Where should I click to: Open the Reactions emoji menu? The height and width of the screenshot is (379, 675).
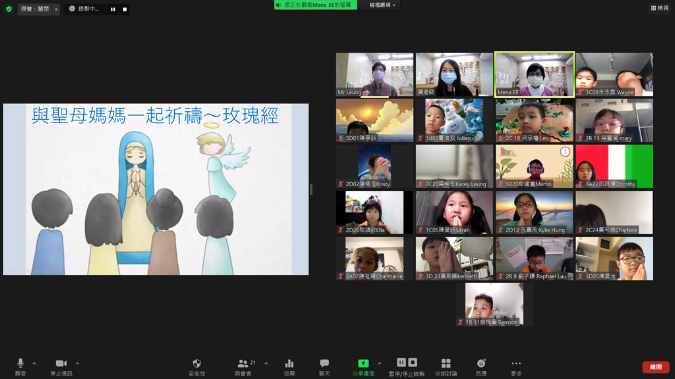tap(481, 367)
